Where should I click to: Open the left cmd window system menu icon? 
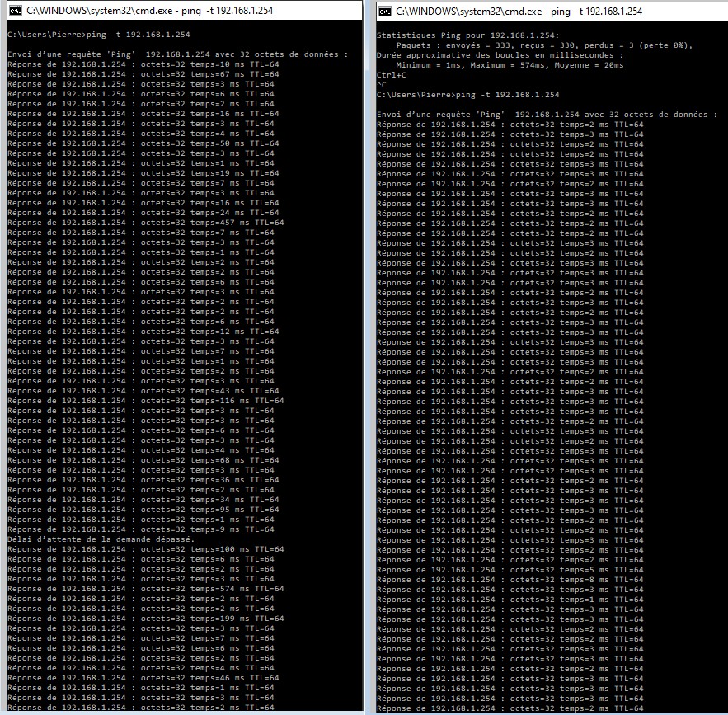16,11
